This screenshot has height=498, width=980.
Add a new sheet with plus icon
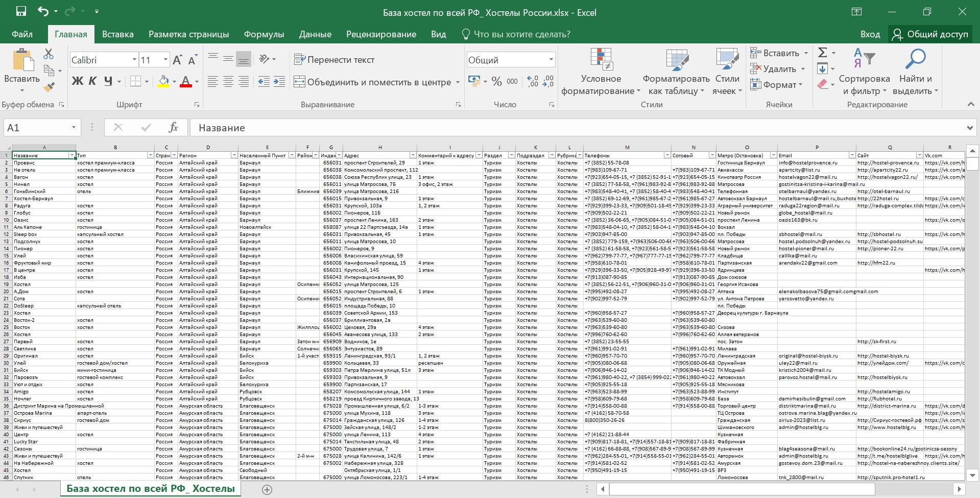267,489
